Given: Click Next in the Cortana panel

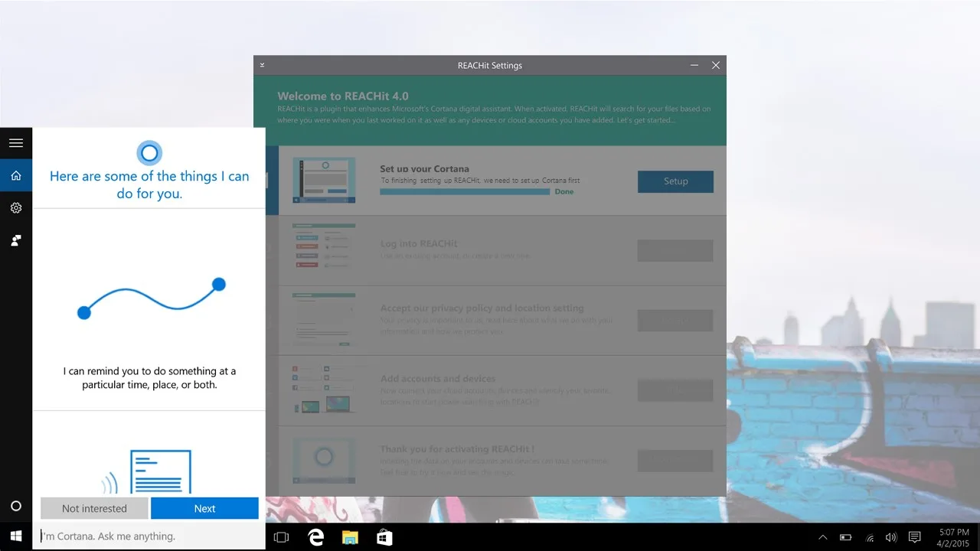Looking at the screenshot, I should 204,508.
